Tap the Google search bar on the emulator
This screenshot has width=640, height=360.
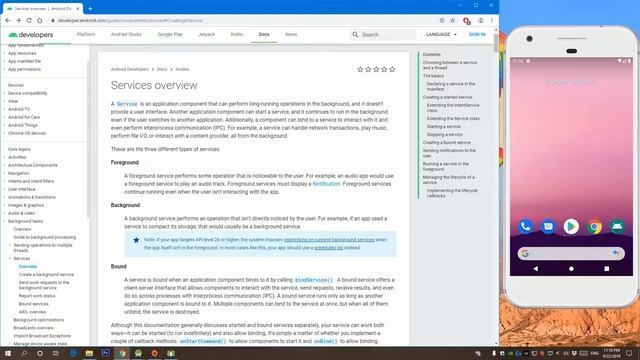571,253
